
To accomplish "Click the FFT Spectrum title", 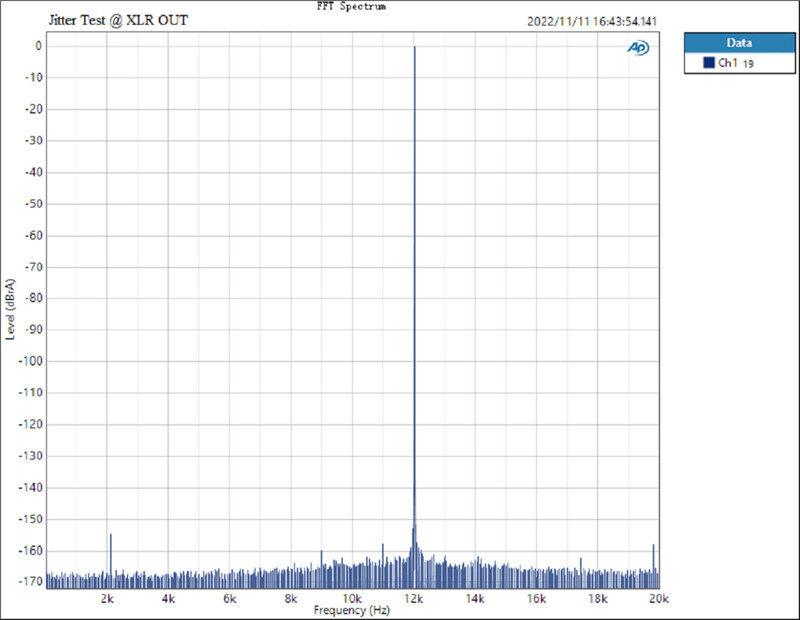I will (350, 6).
